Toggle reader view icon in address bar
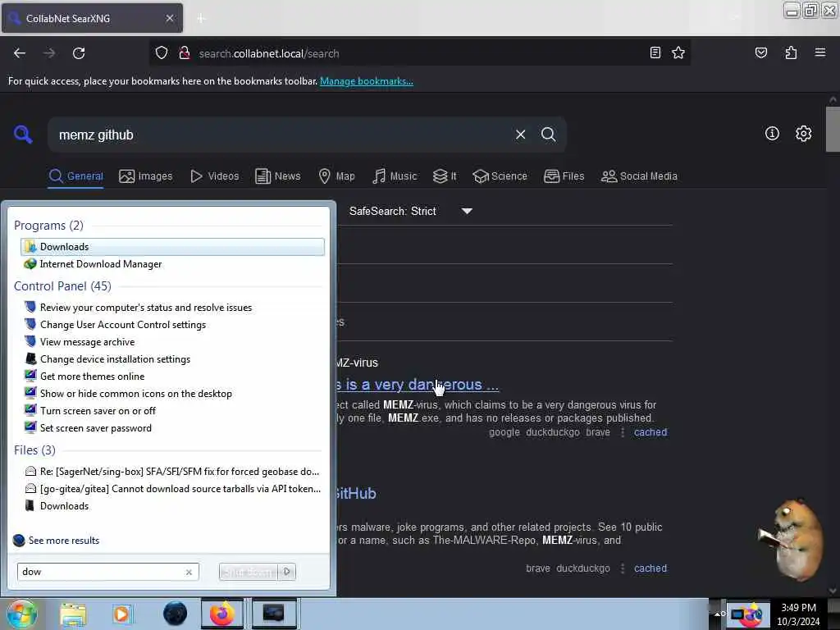 point(655,52)
